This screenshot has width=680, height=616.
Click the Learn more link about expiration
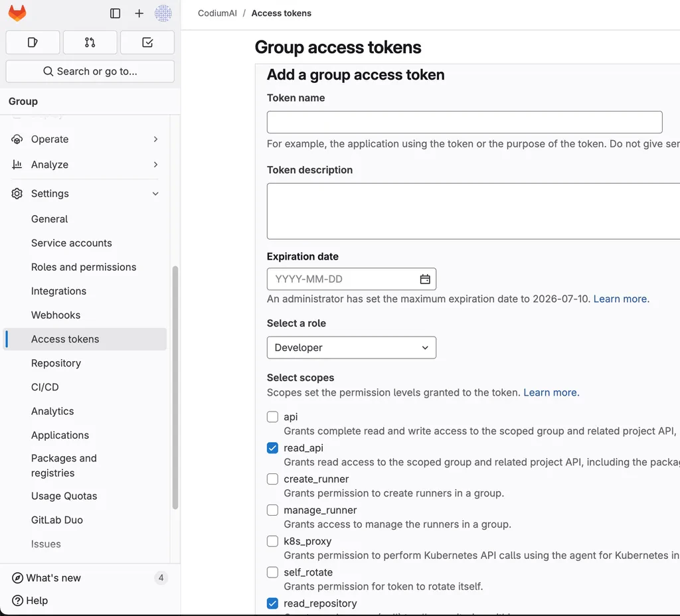(x=620, y=299)
